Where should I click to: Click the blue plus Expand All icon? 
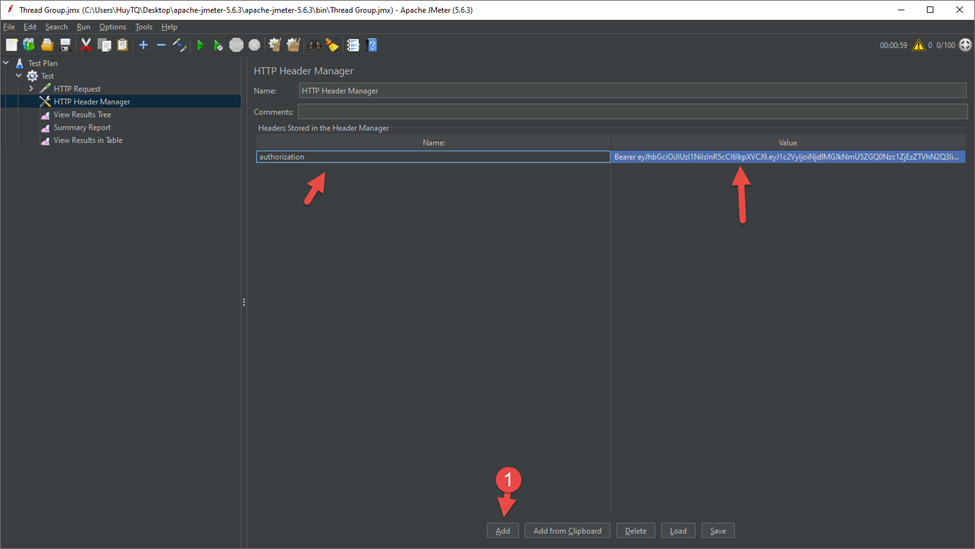pyautogui.click(x=143, y=45)
